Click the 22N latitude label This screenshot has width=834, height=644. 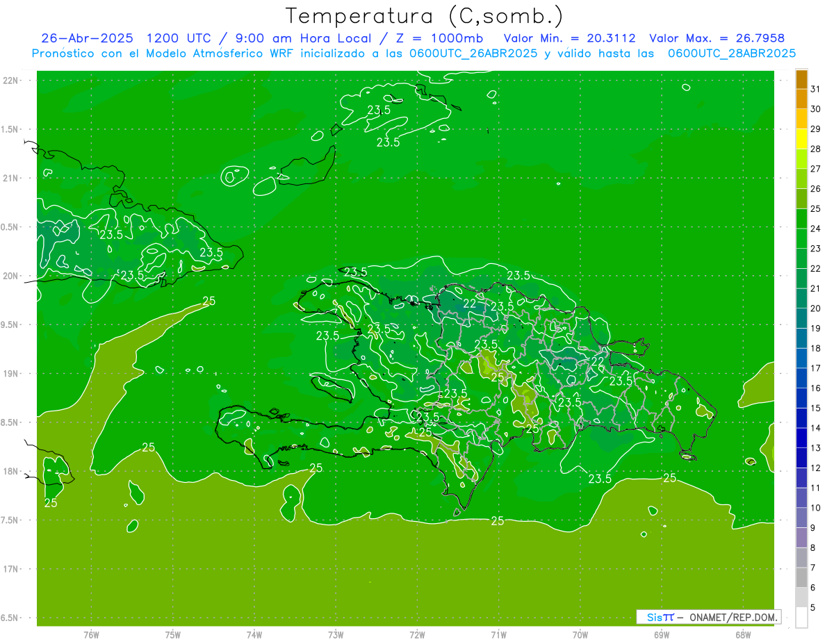coord(10,80)
